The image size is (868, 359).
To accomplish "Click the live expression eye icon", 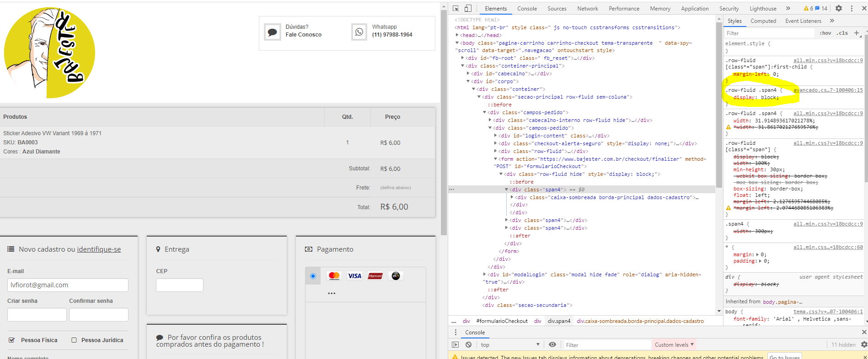I will coord(552,344).
